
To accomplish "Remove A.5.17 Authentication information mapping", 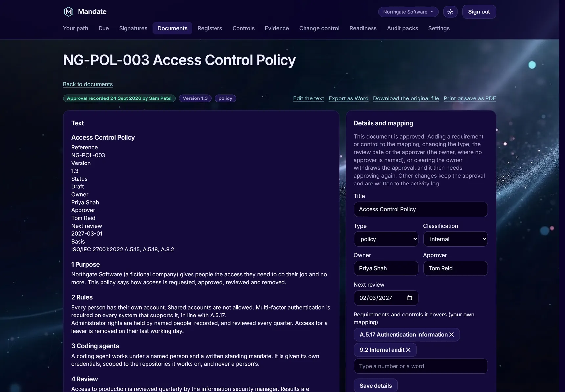I will coord(452,335).
